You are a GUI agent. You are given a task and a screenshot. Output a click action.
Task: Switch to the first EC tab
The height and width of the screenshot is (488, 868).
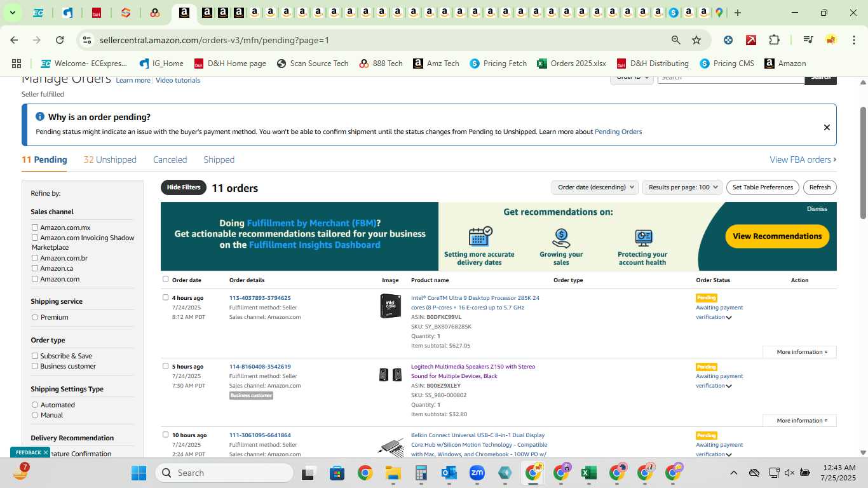tap(38, 13)
